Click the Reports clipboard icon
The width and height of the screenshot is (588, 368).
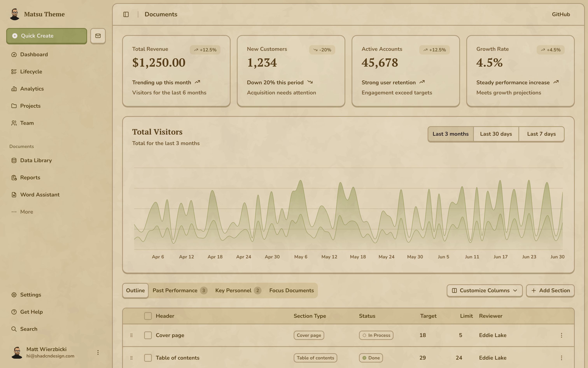click(14, 178)
